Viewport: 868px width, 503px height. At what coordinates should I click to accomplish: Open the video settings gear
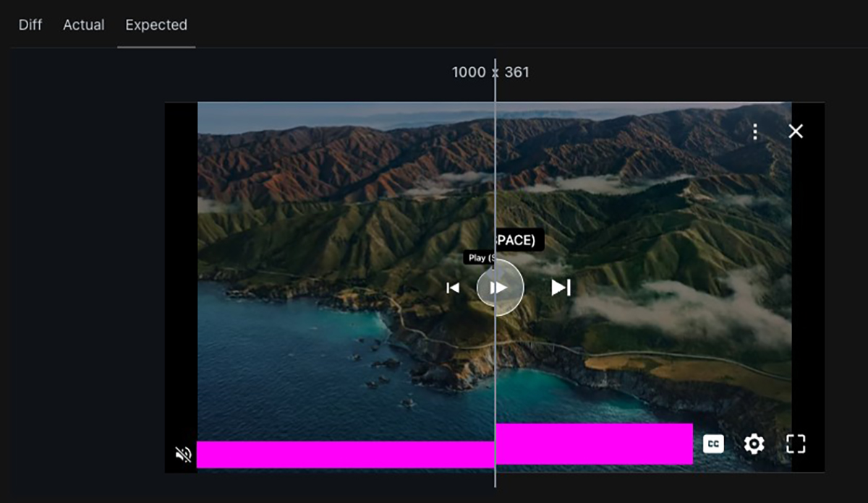click(754, 444)
